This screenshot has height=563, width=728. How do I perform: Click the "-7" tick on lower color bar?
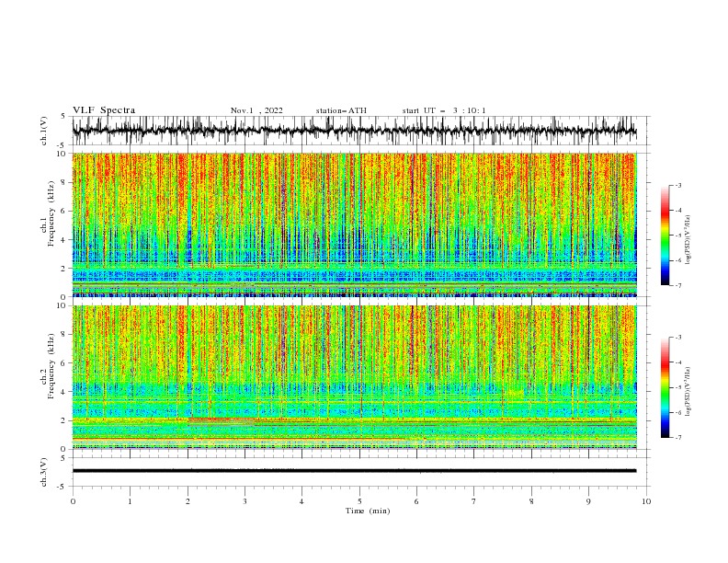tap(677, 438)
